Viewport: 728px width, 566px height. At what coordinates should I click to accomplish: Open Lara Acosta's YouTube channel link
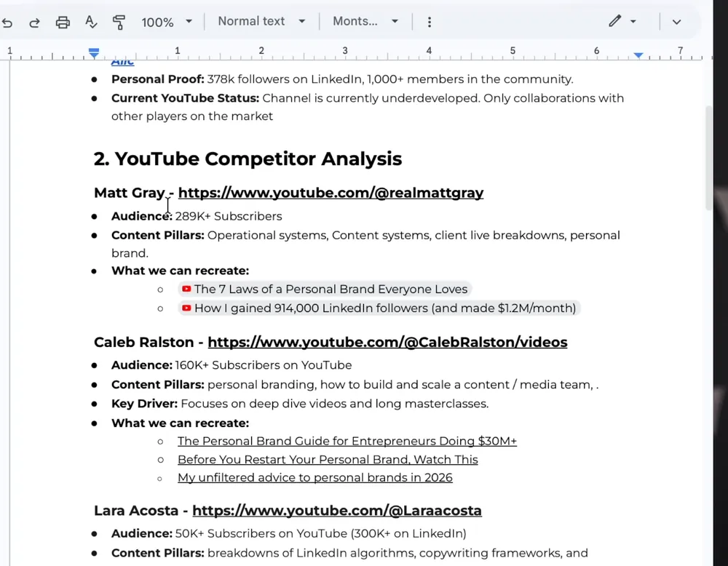(x=336, y=510)
